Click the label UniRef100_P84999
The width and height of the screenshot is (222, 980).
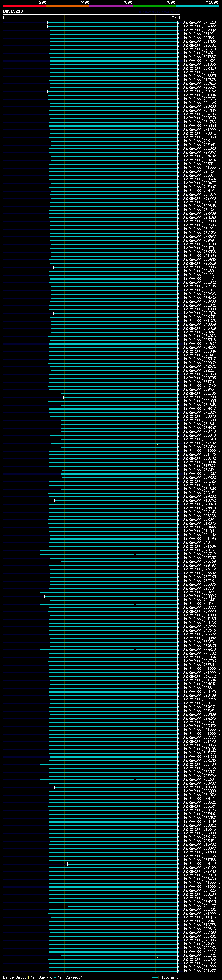(x=199, y=967)
